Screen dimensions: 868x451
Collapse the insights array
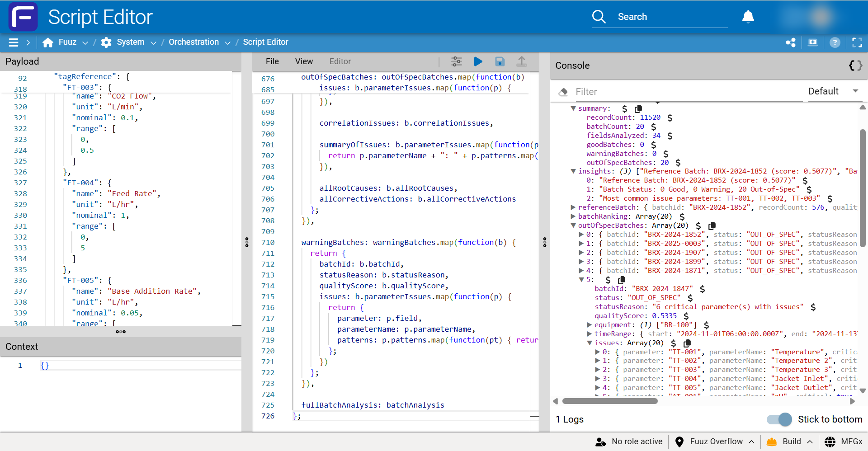pyautogui.click(x=573, y=171)
